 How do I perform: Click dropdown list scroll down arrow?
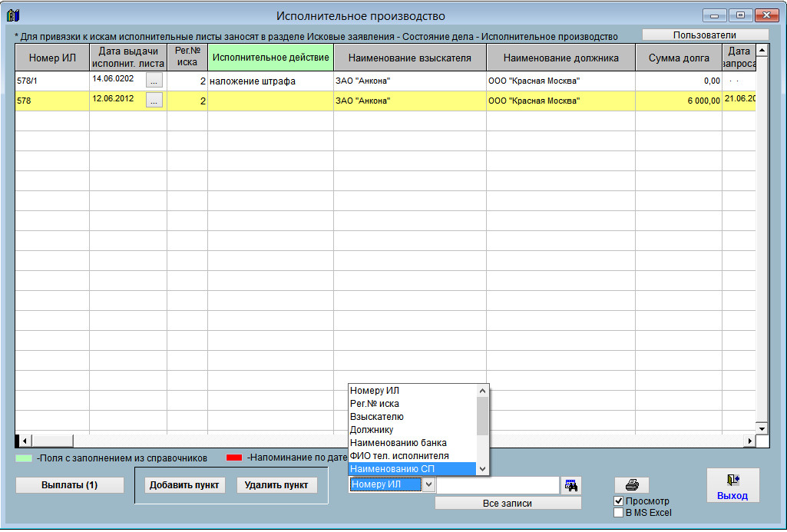click(482, 469)
